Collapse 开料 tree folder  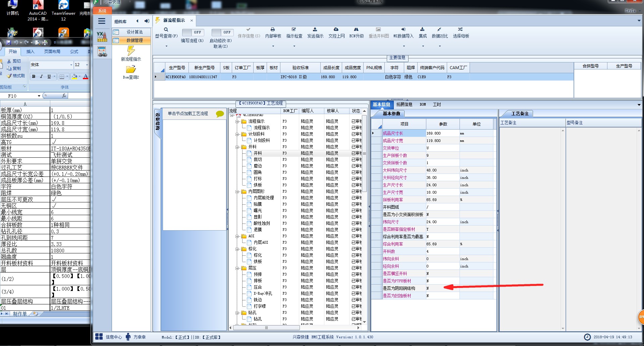pyautogui.click(x=237, y=147)
